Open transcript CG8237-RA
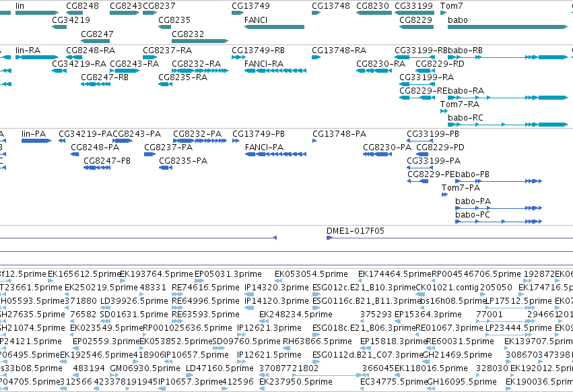 click(168, 50)
